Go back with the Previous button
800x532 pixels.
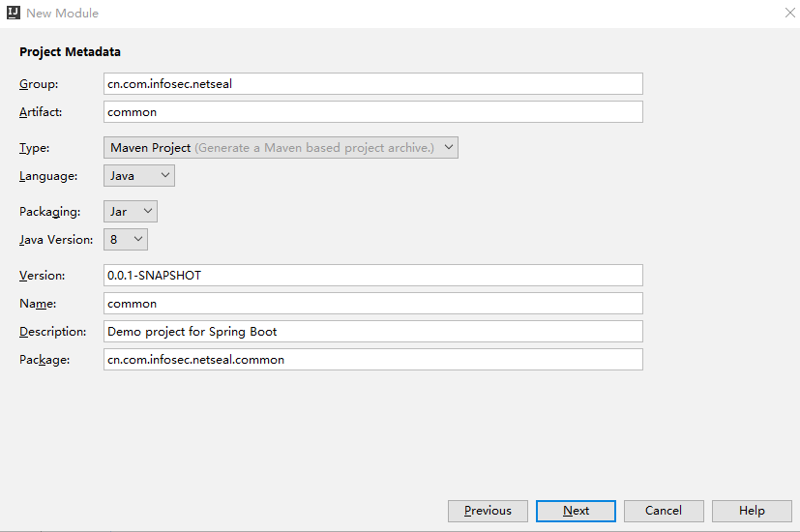tap(488, 511)
